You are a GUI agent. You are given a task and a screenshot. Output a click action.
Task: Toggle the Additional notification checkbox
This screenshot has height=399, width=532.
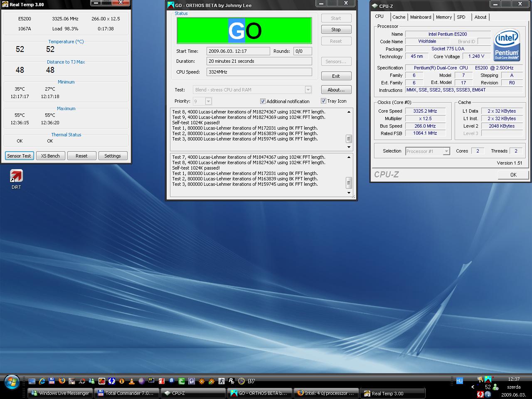263,101
